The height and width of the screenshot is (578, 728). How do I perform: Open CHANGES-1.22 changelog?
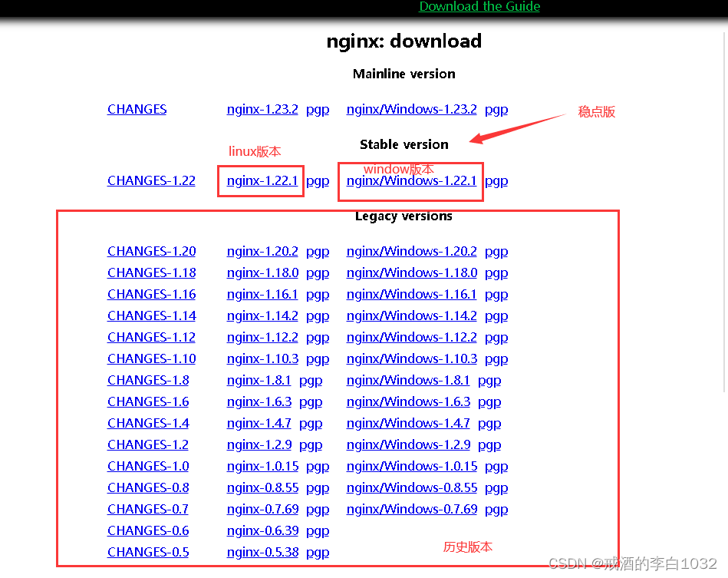tap(151, 180)
